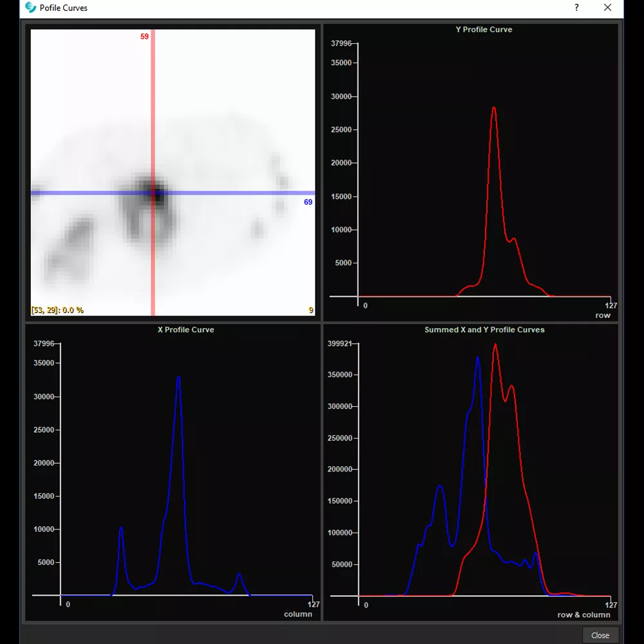The image size is (644, 644).
Task: Click the X Profile Curve title
Action: tap(185, 330)
